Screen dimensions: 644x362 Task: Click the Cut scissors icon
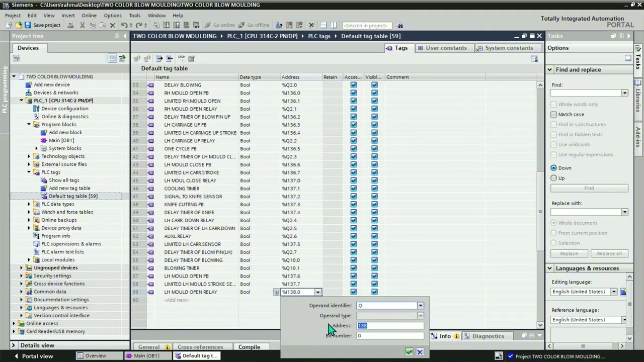pos(82,25)
